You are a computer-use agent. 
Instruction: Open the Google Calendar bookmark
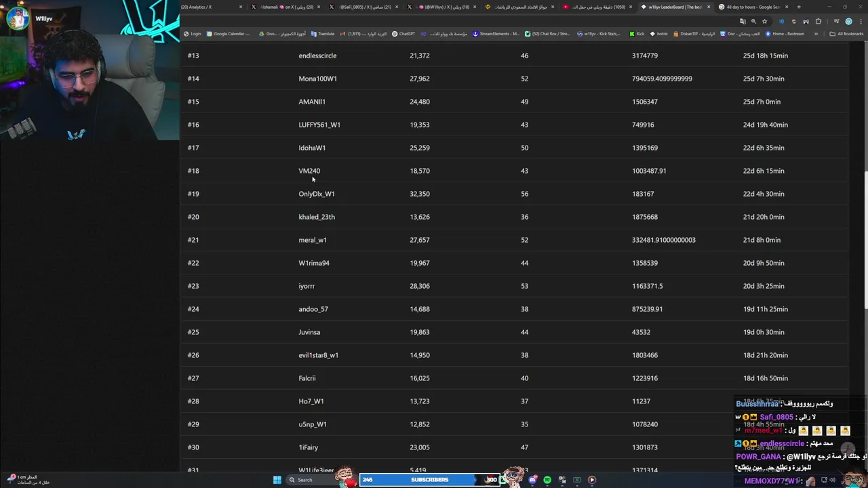coord(229,34)
